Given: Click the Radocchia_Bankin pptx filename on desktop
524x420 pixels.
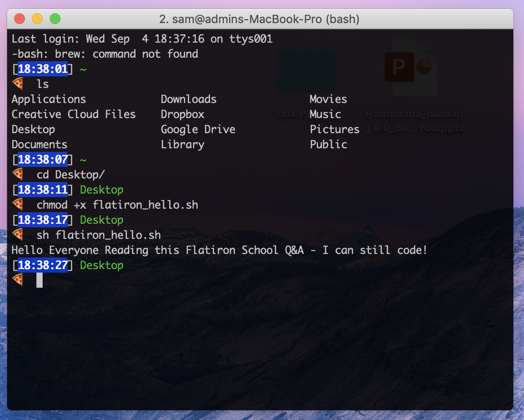Looking at the screenshot, I should (x=414, y=121).
